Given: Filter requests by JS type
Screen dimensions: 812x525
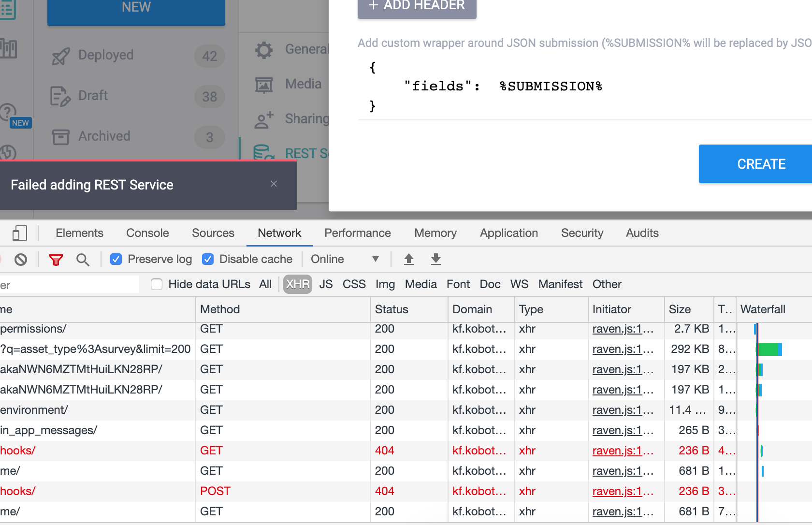Looking at the screenshot, I should [326, 284].
